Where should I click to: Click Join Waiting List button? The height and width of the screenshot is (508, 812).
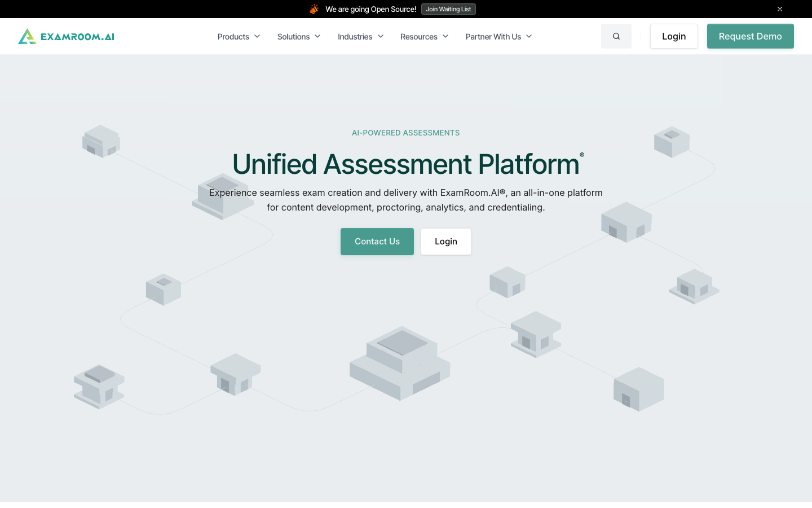pyautogui.click(x=448, y=9)
